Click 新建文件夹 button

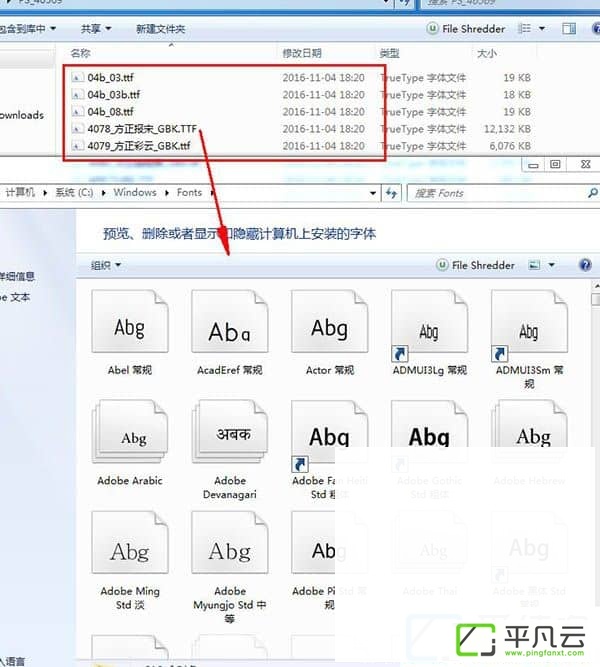[x=160, y=29]
